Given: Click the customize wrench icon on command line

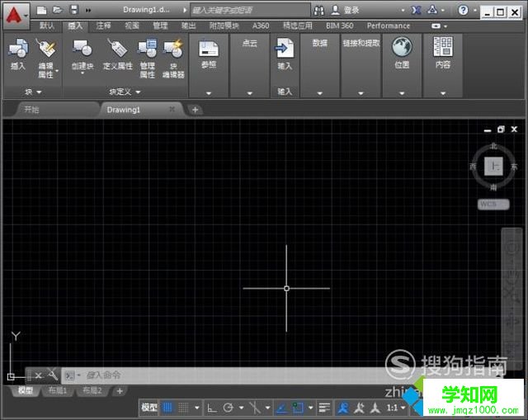Looking at the screenshot, I should [53, 375].
